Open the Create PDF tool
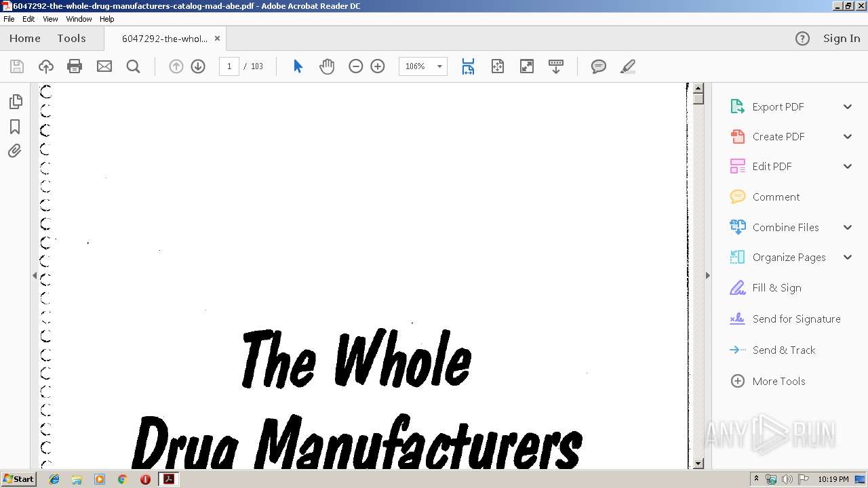 coord(778,136)
